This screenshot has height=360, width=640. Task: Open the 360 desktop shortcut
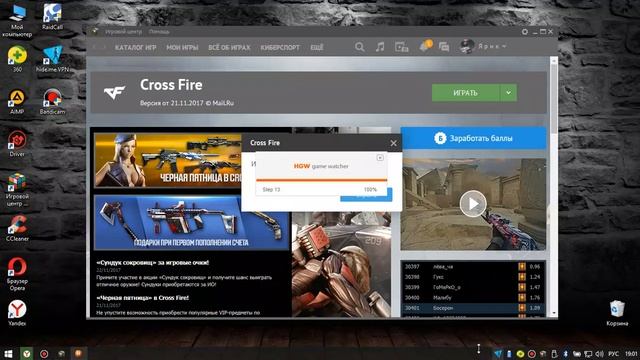(17, 60)
